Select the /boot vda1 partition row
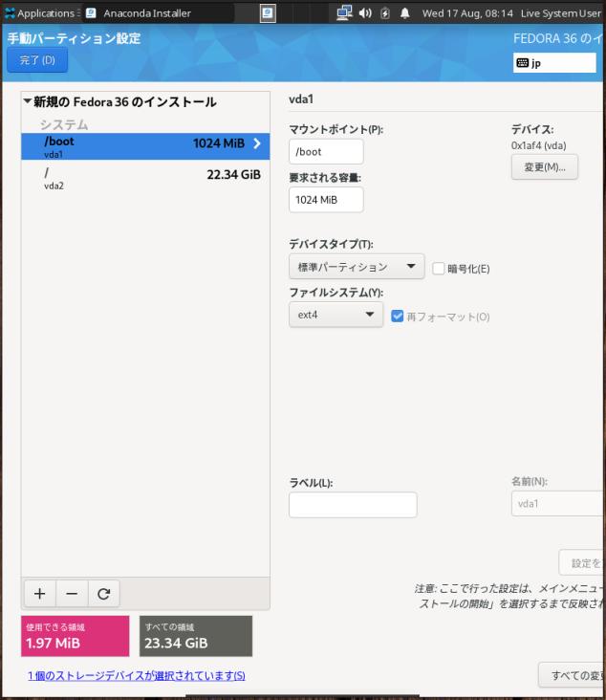 coord(145,146)
